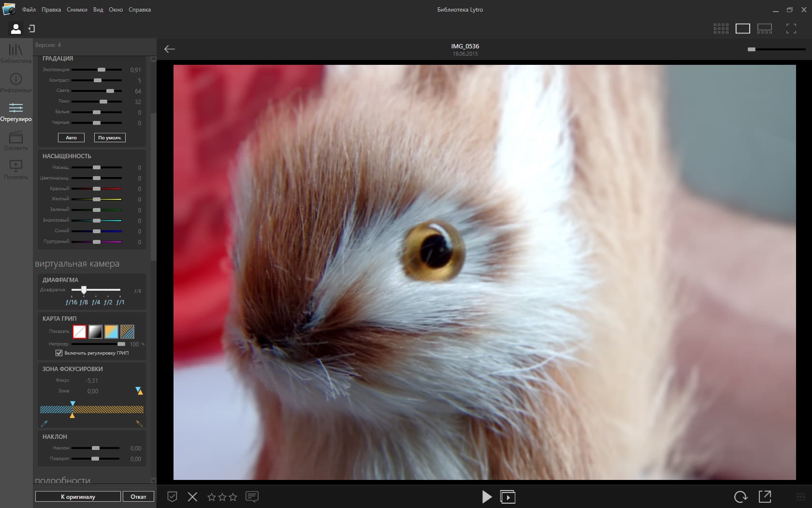Open the Снимки menu
This screenshot has height=508, width=812.
click(x=77, y=10)
